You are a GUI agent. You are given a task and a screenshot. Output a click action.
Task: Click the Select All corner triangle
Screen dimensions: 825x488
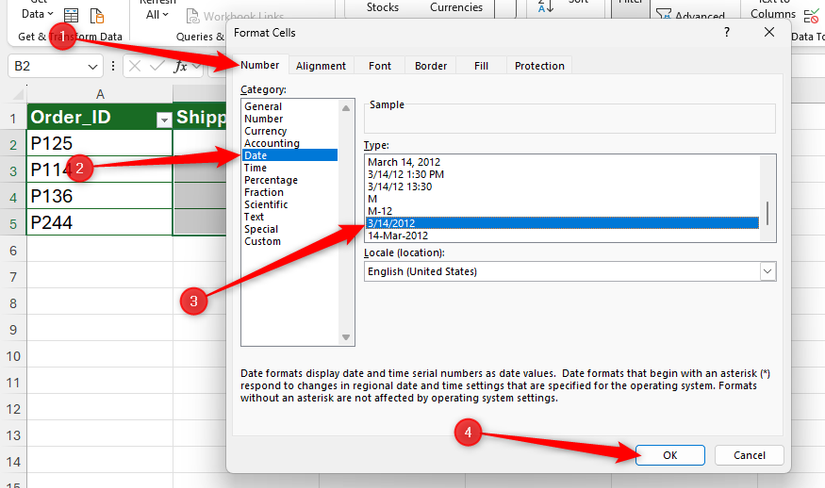(x=17, y=95)
